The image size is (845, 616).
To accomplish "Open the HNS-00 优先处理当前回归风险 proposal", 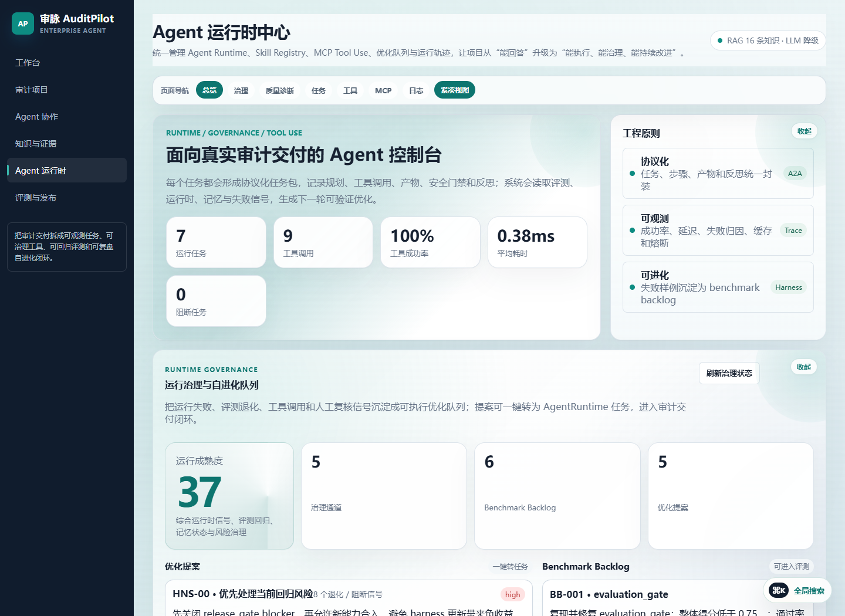I will pyautogui.click(x=349, y=598).
